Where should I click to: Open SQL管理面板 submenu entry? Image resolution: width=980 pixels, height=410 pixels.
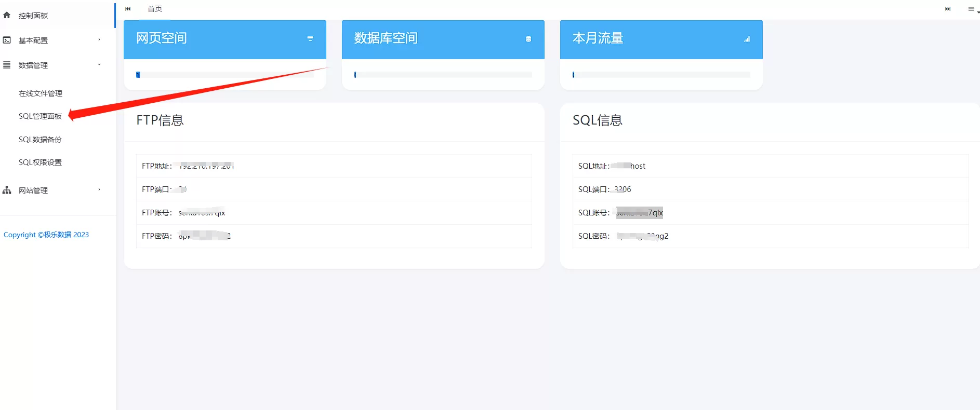point(40,116)
